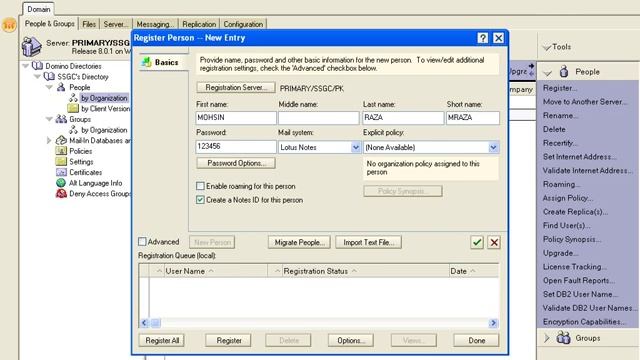Image resolution: width=640 pixels, height=360 pixels.
Task: Click Register... in the Tools panel
Action: click(560, 88)
